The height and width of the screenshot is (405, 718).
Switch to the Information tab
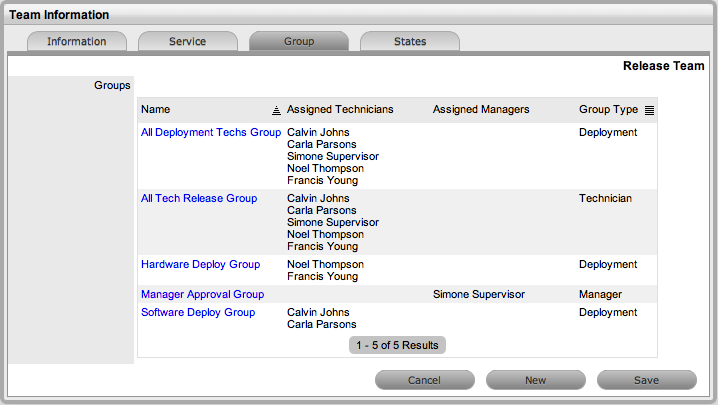[75, 42]
